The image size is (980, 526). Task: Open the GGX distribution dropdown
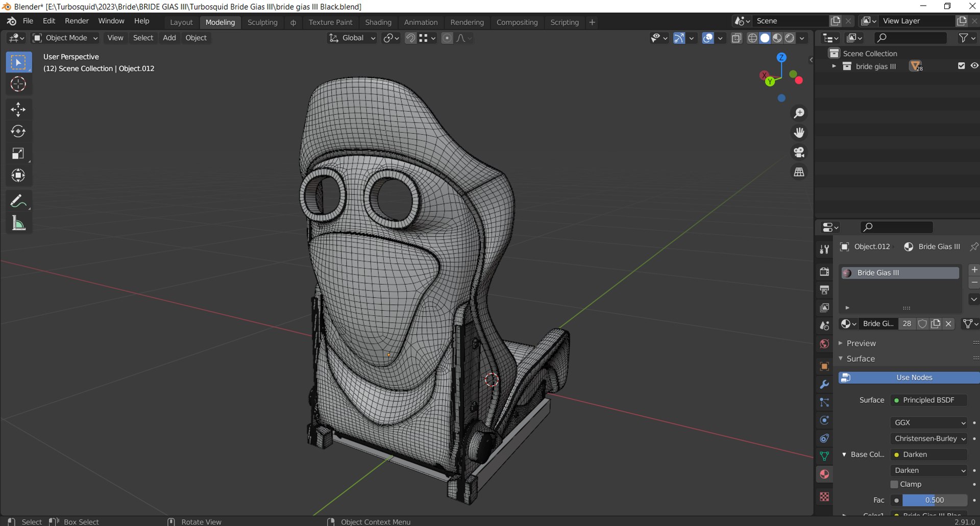[x=928, y=422]
